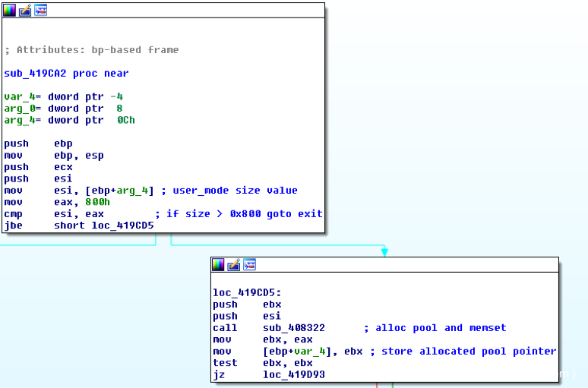This screenshot has height=388, width=588.
Task: Click the 'store allocated pool pointer' comment
Action: pos(468,352)
